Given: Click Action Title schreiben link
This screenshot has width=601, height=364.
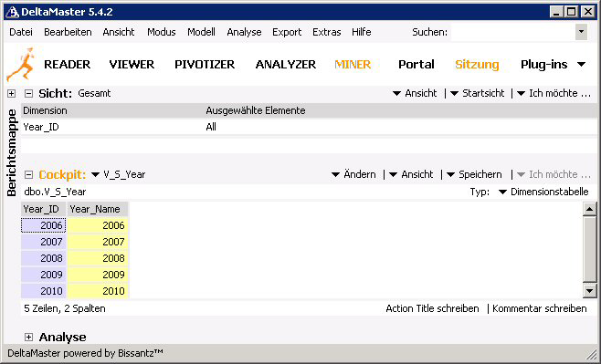Looking at the screenshot, I should [432, 308].
